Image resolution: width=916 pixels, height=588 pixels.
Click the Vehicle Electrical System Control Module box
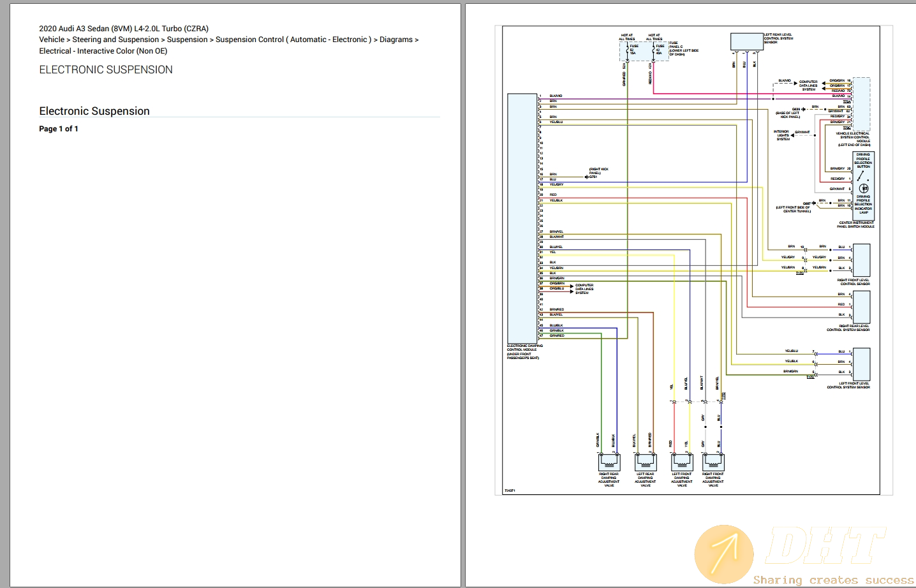(x=861, y=104)
